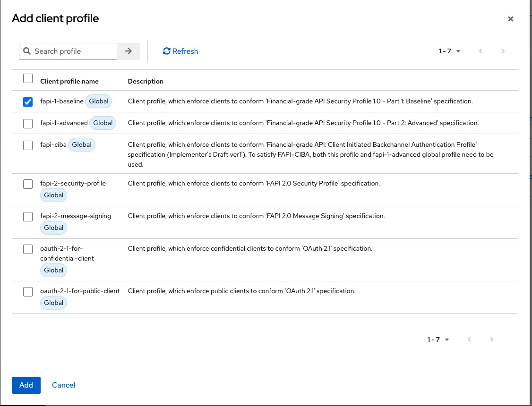Check the fapi-2-message-signing checkbox
This screenshot has width=532, height=406.
pyautogui.click(x=28, y=216)
